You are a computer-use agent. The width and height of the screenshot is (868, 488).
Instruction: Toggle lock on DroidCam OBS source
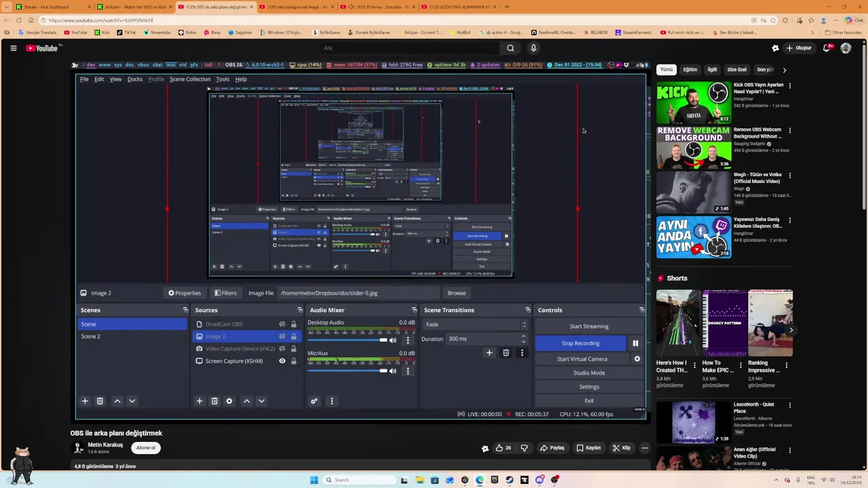[294, 325]
